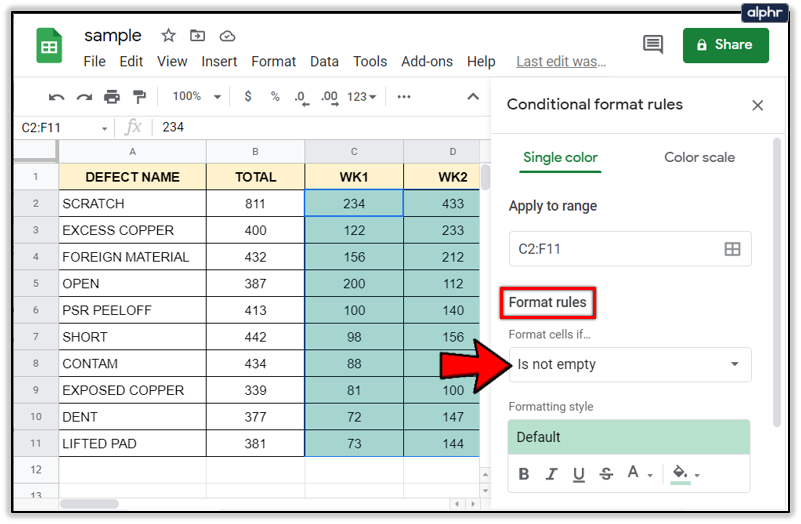Switch to the Color scale tab
Screen dimensions: 801x524
click(x=699, y=157)
